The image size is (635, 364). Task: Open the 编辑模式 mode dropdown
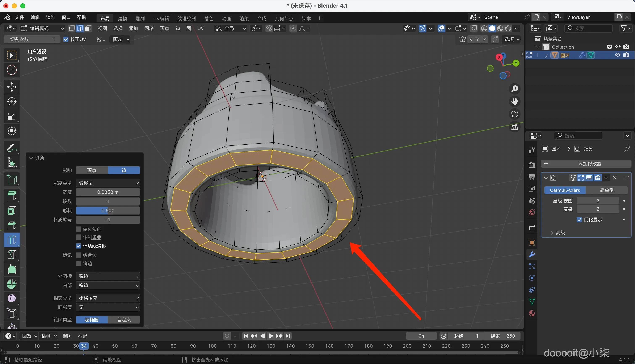click(x=42, y=29)
